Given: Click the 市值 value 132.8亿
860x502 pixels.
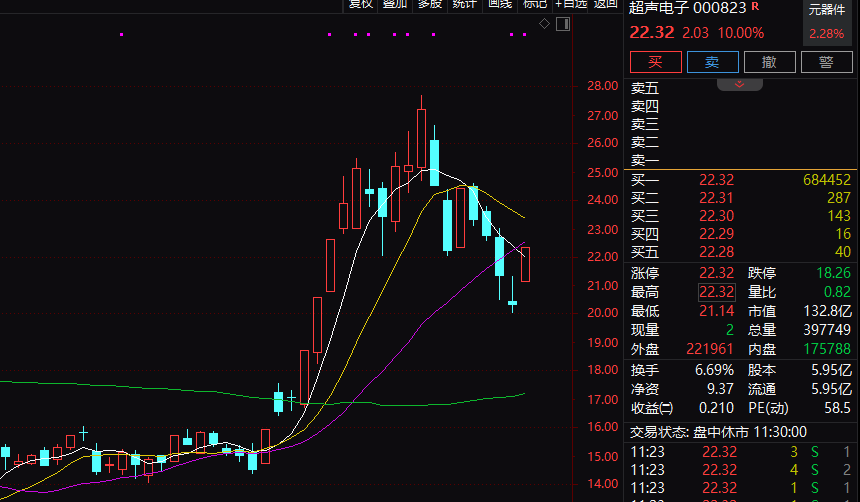Looking at the screenshot, I should [x=828, y=312].
